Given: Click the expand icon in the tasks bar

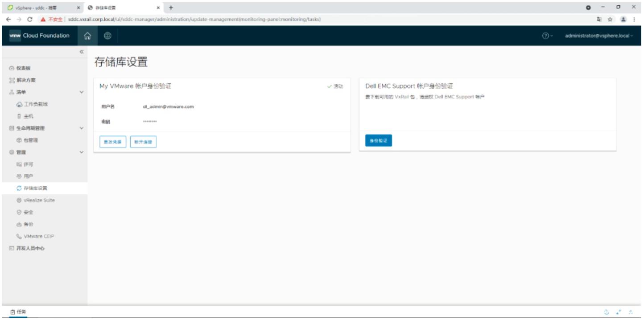Looking at the screenshot, I should coord(619,312).
